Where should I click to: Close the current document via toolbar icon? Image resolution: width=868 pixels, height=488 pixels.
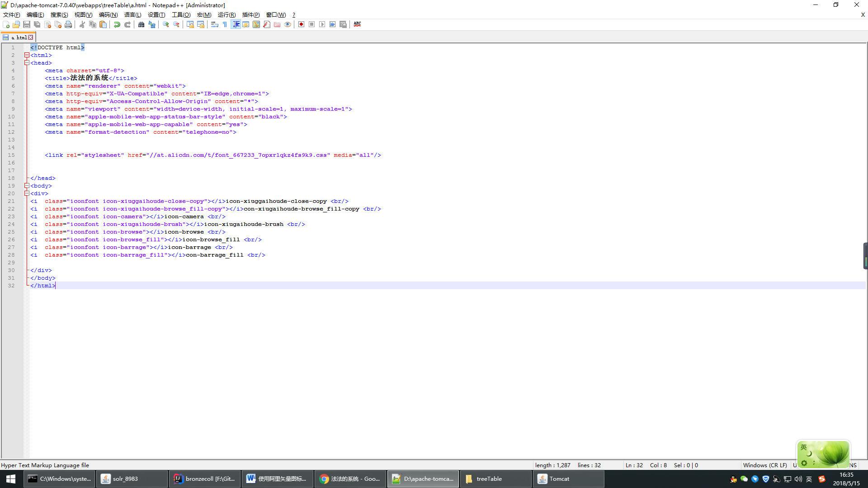pos(47,24)
